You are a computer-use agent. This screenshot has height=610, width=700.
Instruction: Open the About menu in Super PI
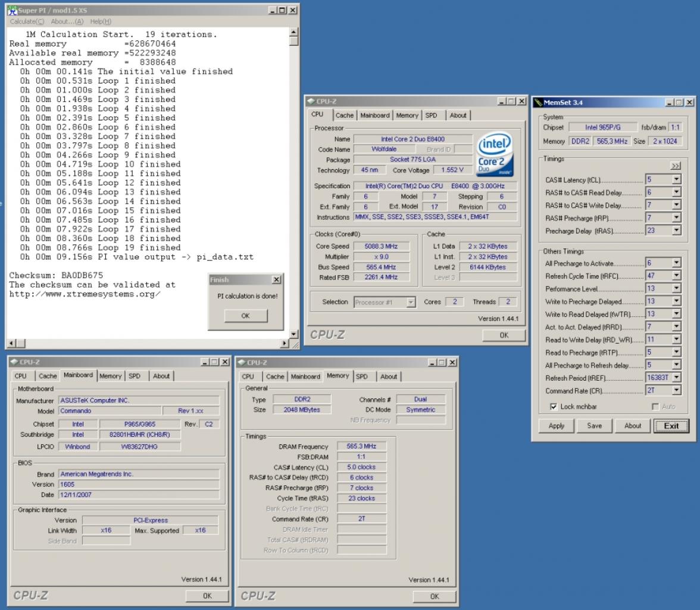(x=67, y=21)
